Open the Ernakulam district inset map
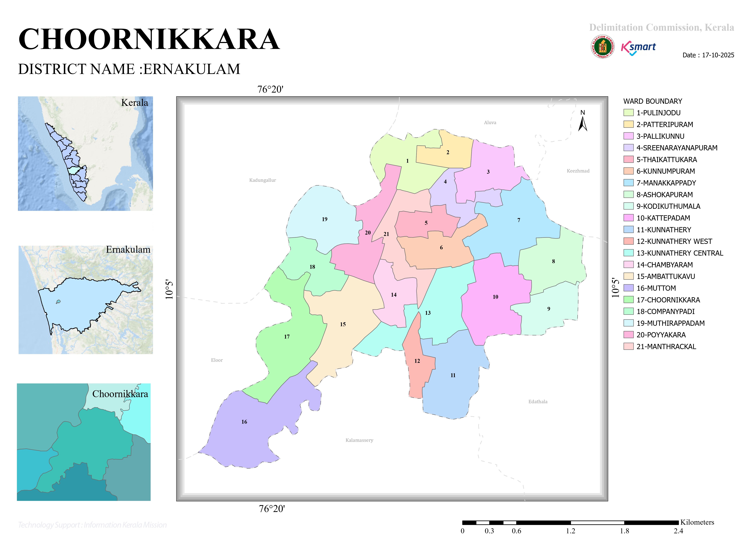 click(86, 300)
